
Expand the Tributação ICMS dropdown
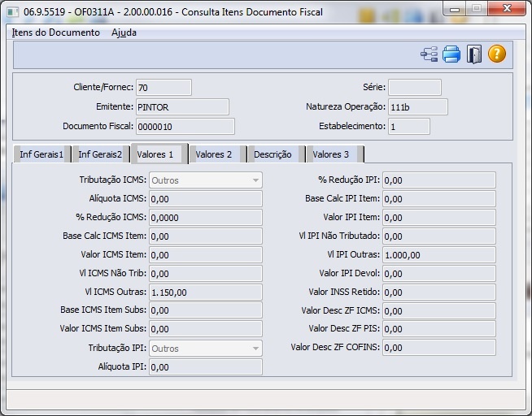[x=255, y=180]
